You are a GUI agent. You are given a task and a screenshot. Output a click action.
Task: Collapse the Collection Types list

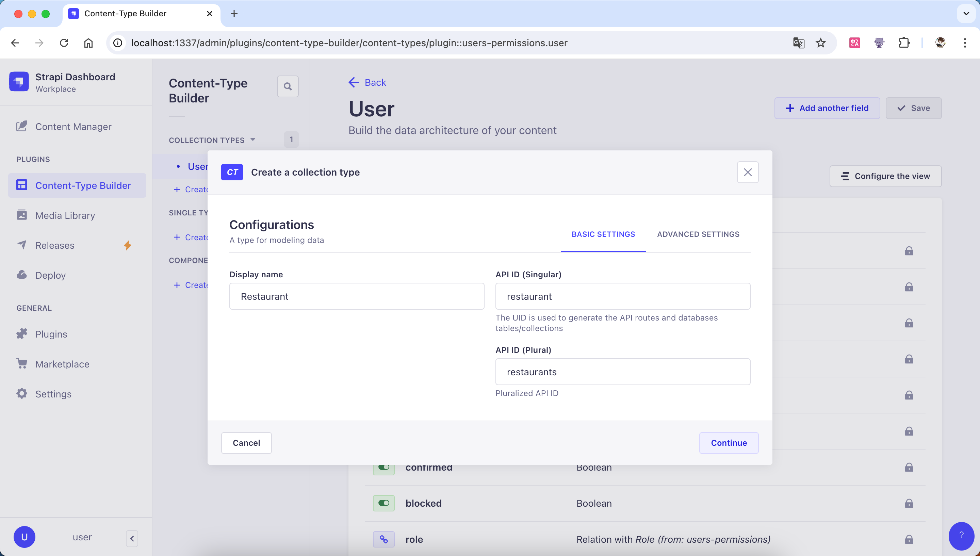click(253, 140)
